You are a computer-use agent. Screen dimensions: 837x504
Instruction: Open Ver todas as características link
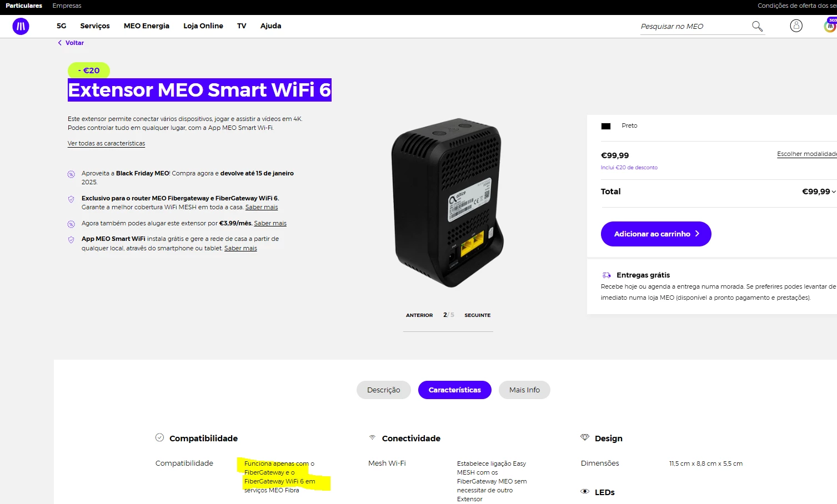[x=106, y=143]
